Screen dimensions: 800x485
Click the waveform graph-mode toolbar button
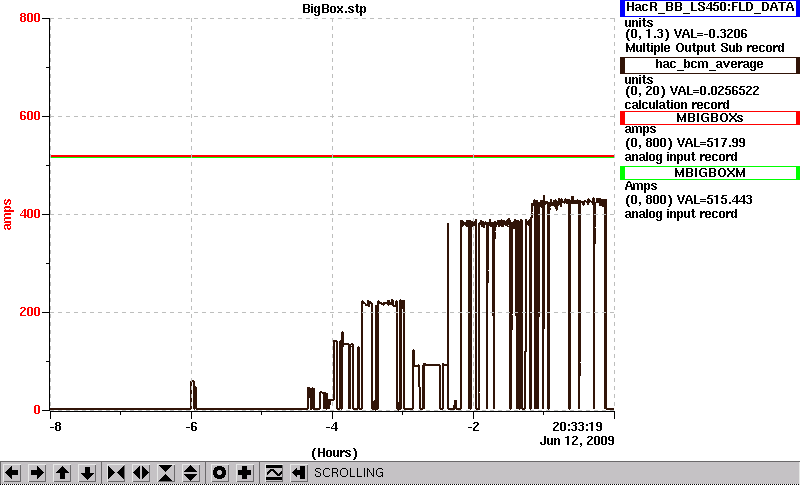coord(274,473)
